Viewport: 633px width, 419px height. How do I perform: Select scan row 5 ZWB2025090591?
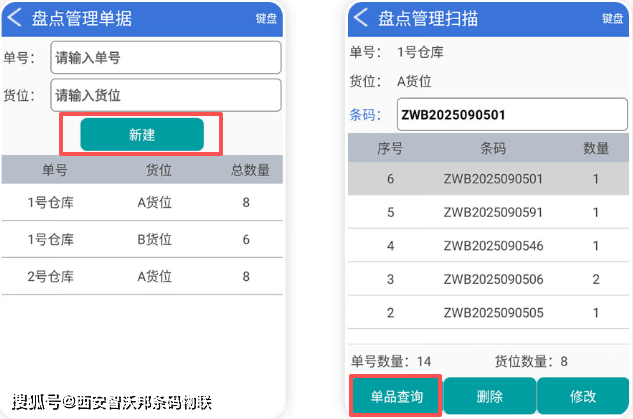[x=488, y=212]
